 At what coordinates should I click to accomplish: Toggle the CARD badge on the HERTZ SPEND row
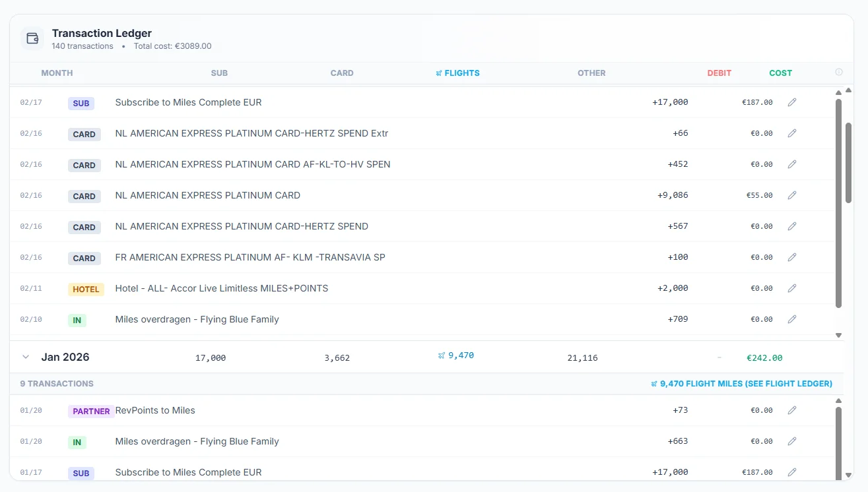tap(84, 227)
